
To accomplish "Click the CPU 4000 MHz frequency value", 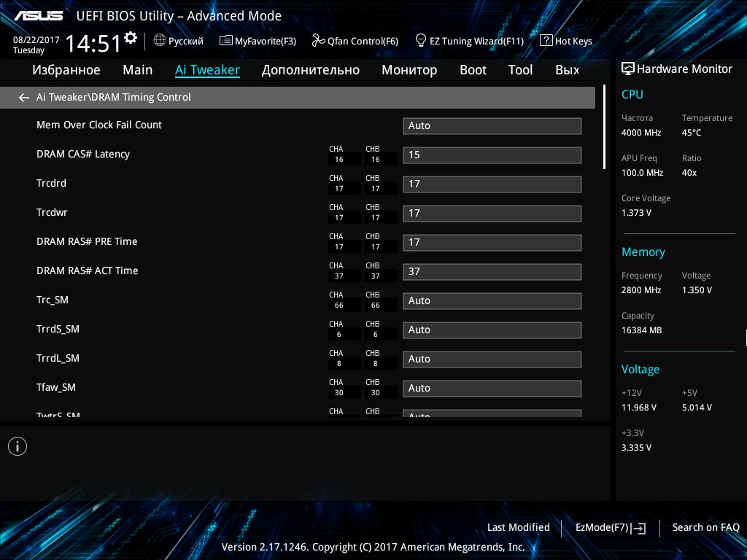I will [640, 133].
